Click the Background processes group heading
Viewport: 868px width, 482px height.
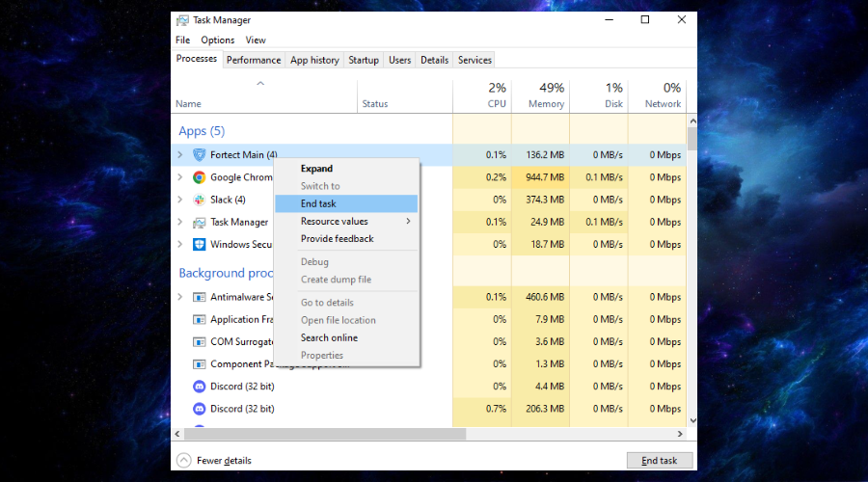click(226, 273)
